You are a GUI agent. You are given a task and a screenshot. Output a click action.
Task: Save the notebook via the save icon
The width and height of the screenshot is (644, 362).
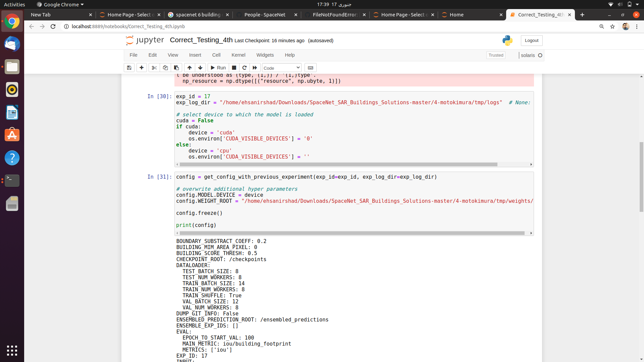(129, 68)
